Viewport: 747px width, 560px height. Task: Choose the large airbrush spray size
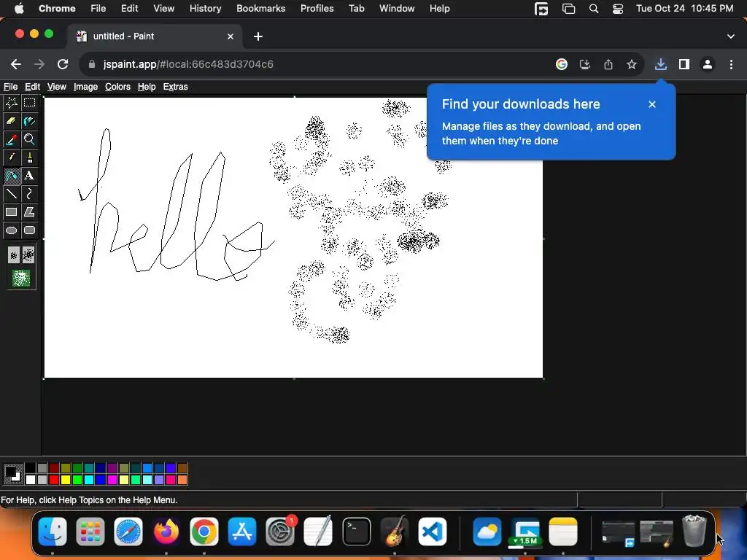pyautogui.click(x=21, y=278)
